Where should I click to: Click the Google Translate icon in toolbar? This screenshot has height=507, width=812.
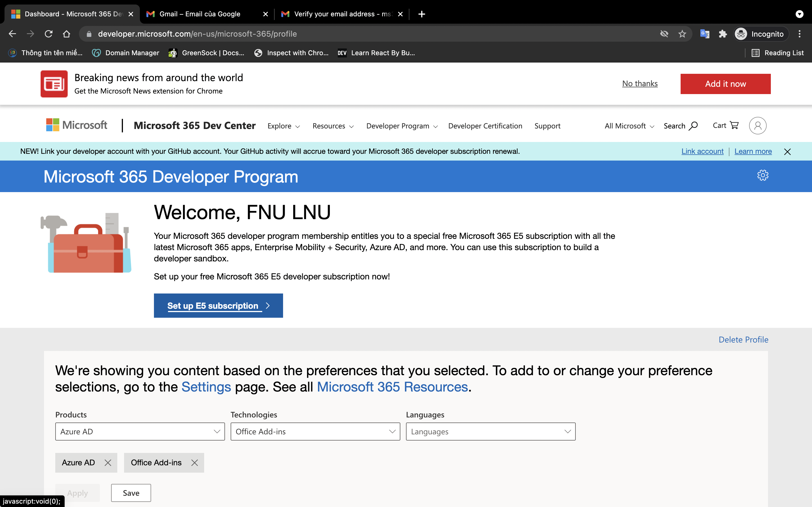(704, 34)
